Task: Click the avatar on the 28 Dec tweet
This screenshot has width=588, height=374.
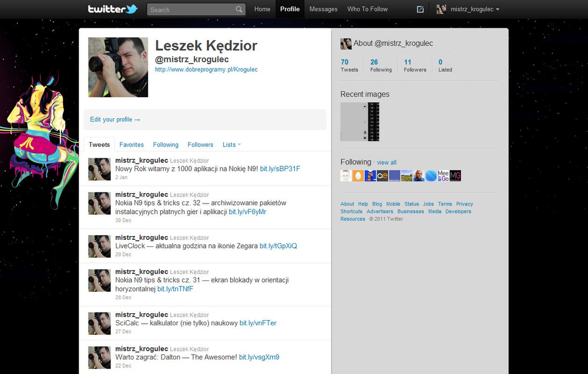Action: coord(99,280)
